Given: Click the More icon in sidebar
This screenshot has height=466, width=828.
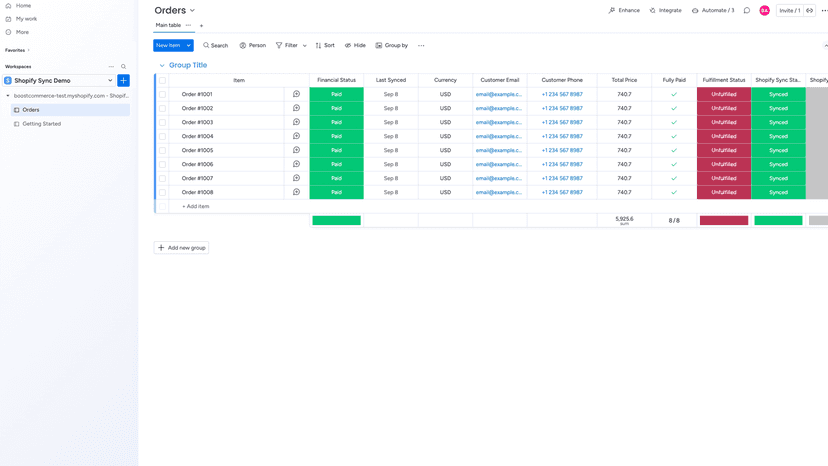Looking at the screenshot, I should [8, 32].
